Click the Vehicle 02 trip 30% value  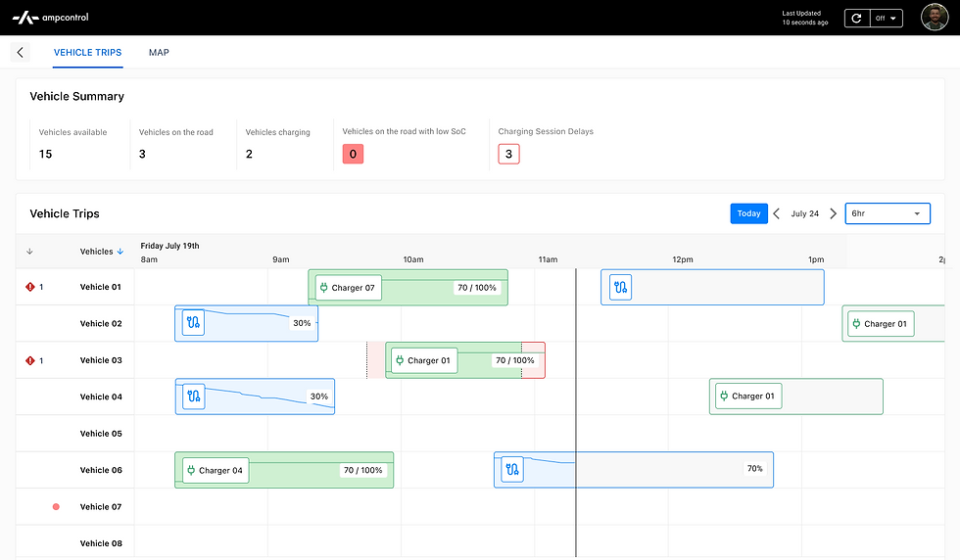click(302, 323)
